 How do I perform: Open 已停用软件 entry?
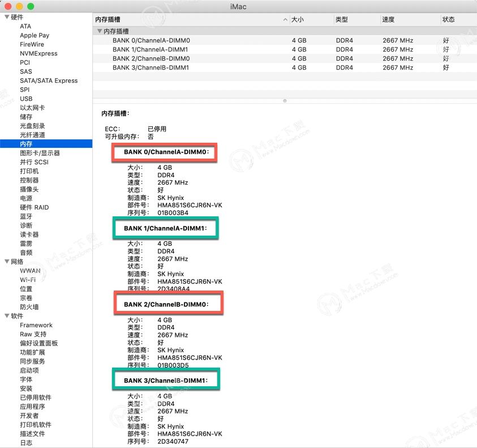[36, 398]
